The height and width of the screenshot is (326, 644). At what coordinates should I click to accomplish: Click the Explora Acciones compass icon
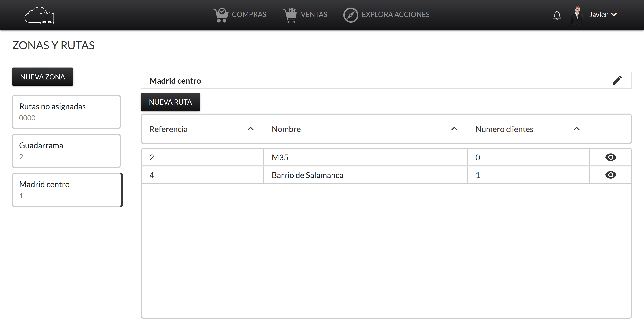point(351,15)
